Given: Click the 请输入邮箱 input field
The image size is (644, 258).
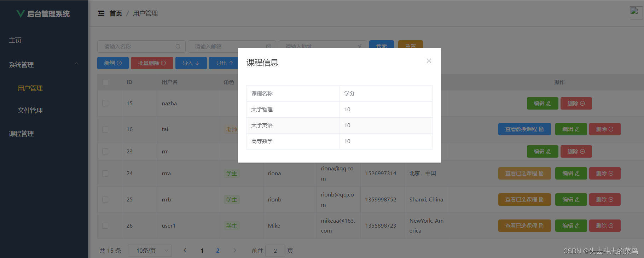Looking at the screenshot, I should [x=231, y=46].
